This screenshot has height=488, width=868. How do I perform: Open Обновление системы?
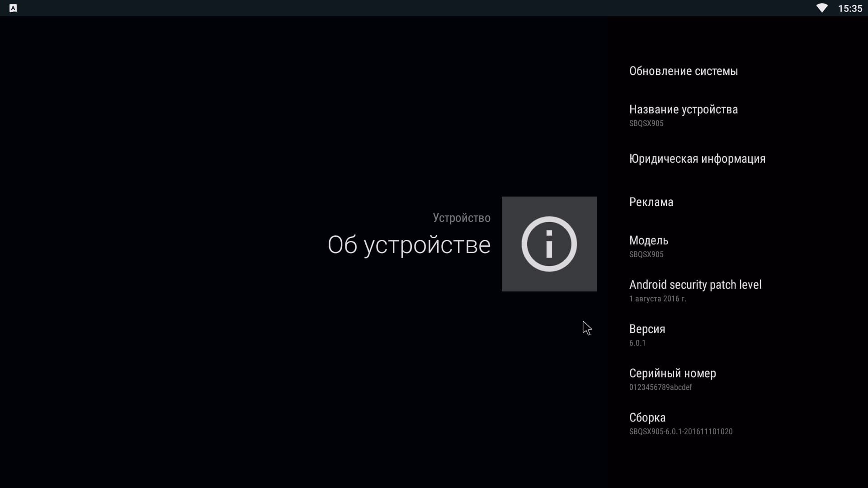tap(683, 71)
